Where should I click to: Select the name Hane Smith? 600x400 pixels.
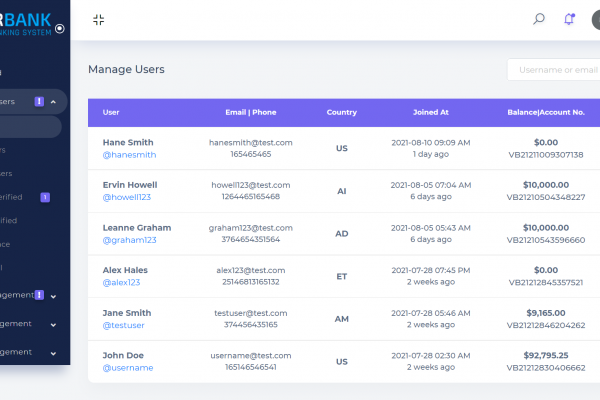coord(128,142)
